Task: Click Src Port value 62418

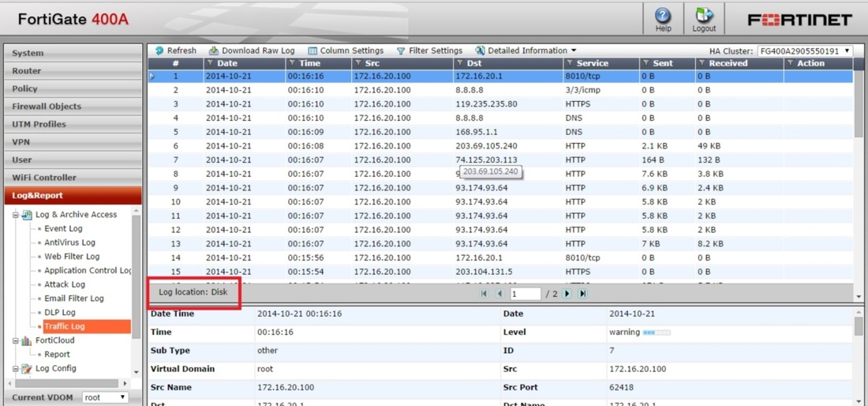Action: 621,387
